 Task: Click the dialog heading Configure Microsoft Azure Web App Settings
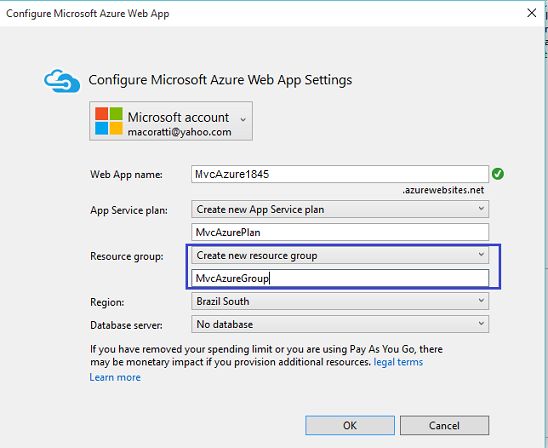220,80
